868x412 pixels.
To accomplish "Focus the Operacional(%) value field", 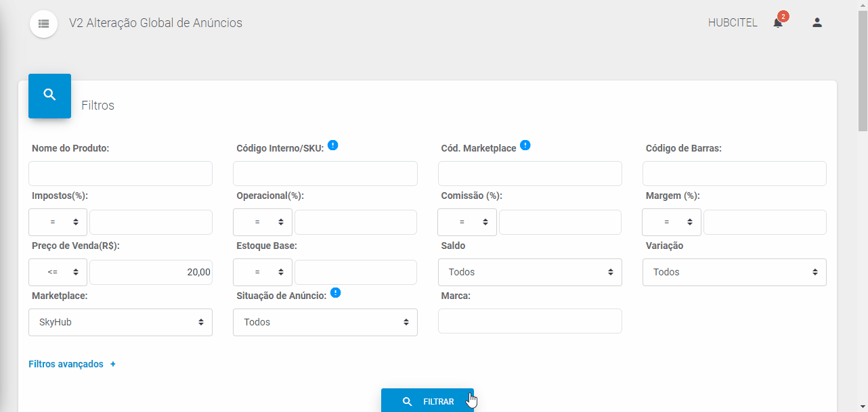I will (x=355, y=222).
